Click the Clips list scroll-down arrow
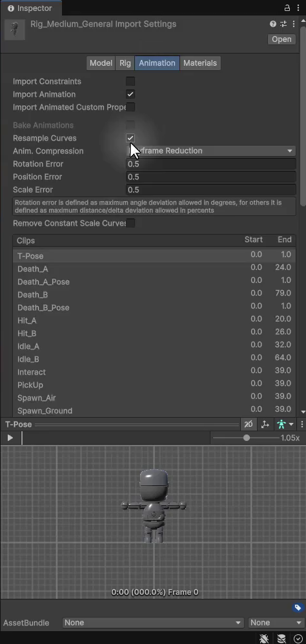Image resolution: width=306 pixels, height=644 pixels. click(x=303, y=412)
